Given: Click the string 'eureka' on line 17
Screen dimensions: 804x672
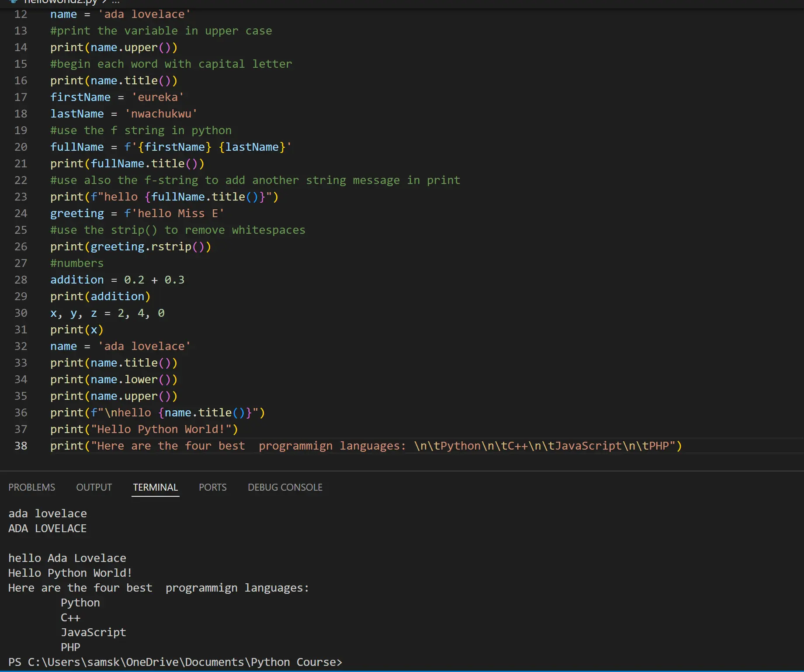Looking at the screenshot, I should coord(158,97).
